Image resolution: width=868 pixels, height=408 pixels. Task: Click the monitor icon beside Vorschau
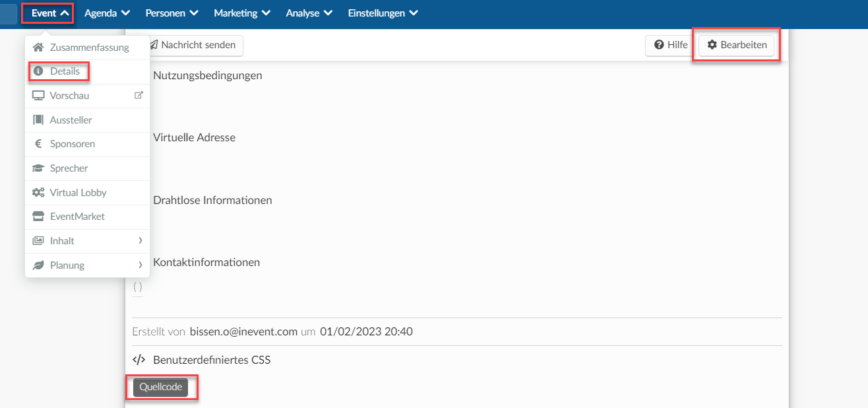click(x=38, y=96)
